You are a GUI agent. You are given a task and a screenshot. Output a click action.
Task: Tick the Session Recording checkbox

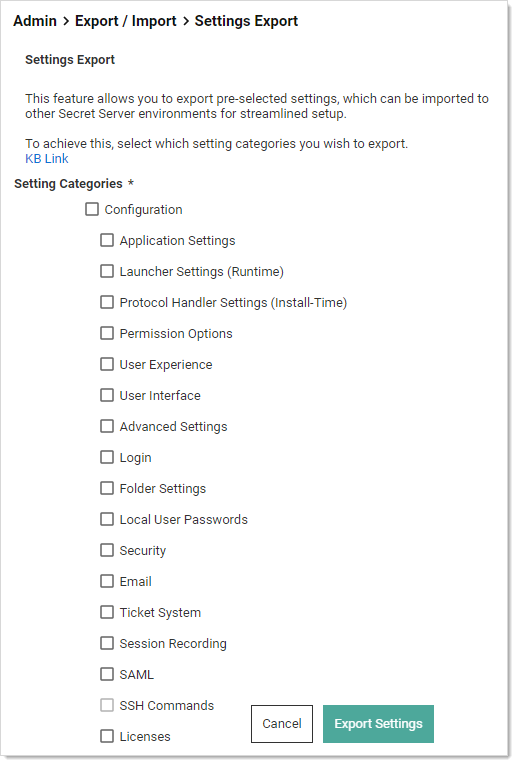[107, 643]
